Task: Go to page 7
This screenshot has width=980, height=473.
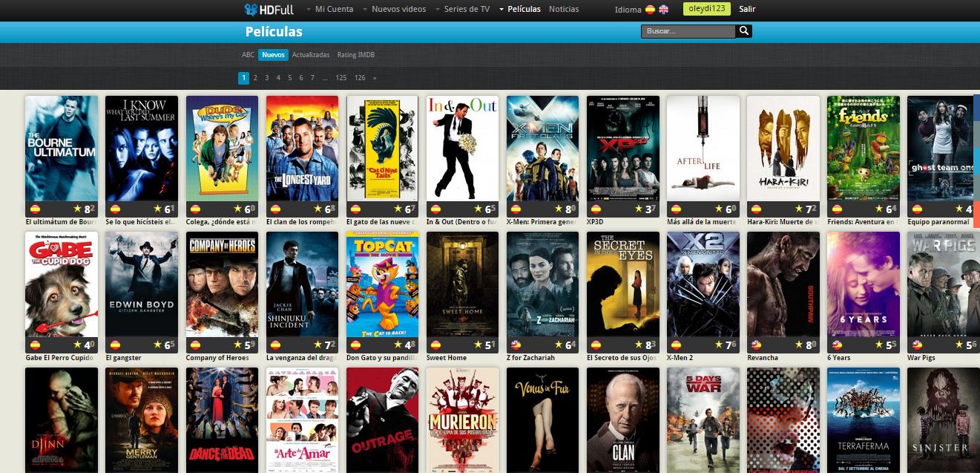Action: pyautogui.click(x=312, y=77)
